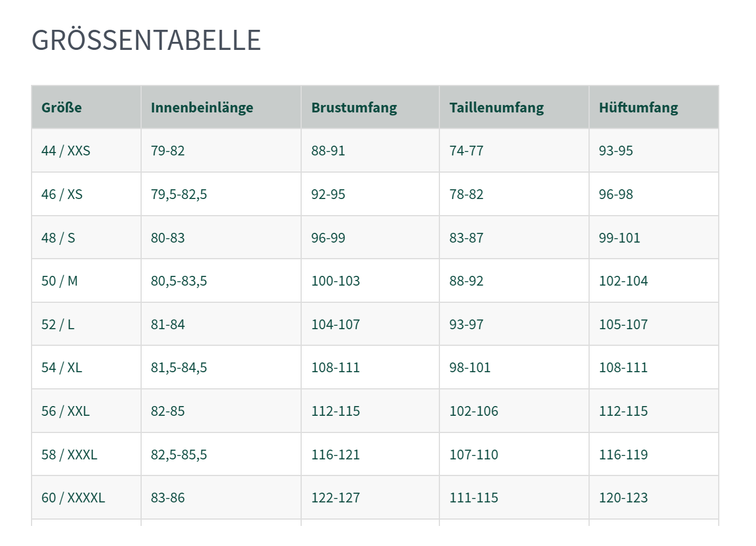The height and width of the screenshot is (546, 756).
Task: Select the 58 / XXXL size cell
Action: coord(69,455)
